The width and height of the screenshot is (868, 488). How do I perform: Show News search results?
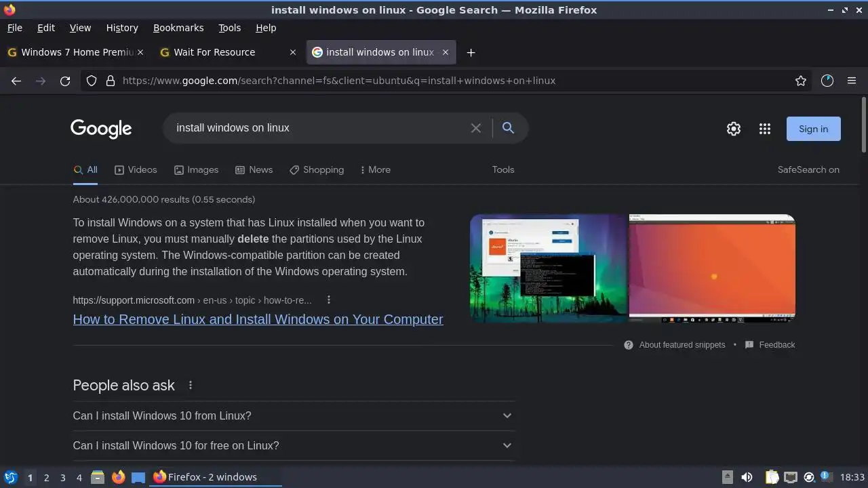254,170
